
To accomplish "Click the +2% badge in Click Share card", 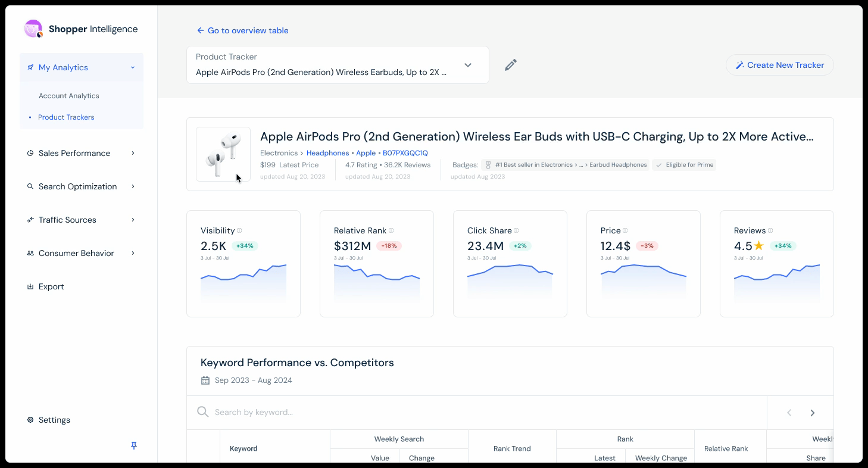I will 519,246.
